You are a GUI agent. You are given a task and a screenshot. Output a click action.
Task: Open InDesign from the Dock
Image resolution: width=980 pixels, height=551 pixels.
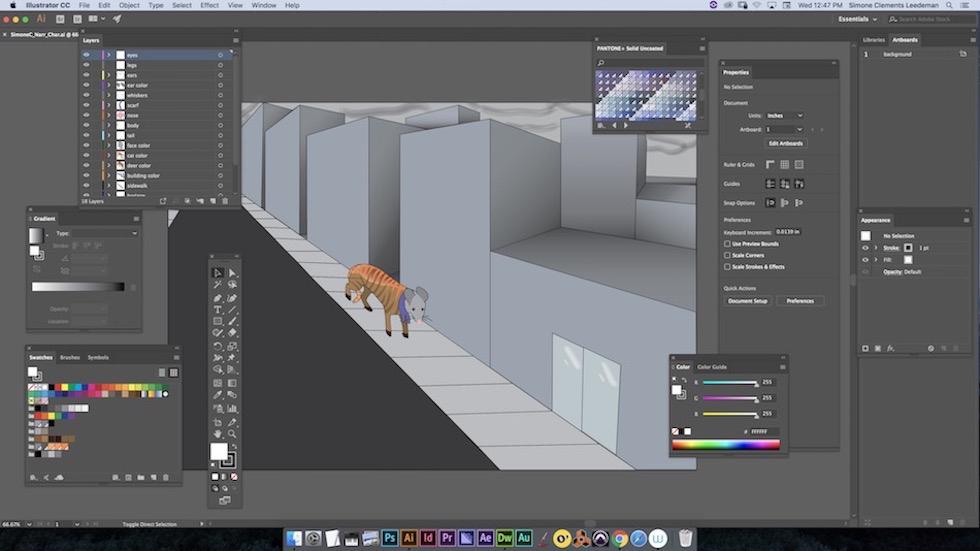428,538
